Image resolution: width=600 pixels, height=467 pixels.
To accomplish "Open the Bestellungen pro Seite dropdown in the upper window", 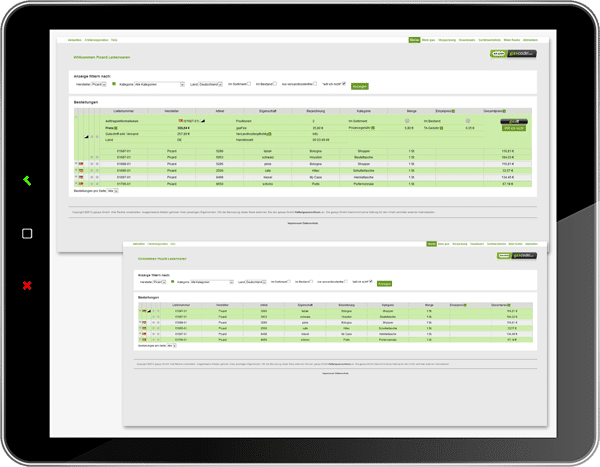I will pos(112,191).
